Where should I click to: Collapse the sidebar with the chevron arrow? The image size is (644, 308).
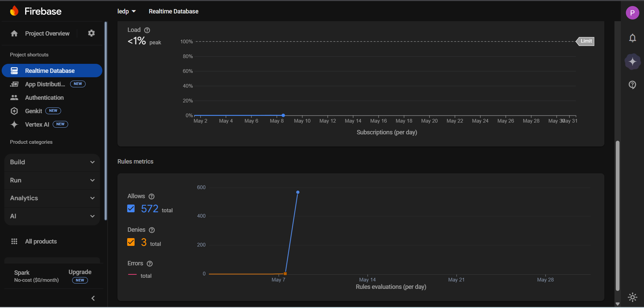[x=93, y=298]
